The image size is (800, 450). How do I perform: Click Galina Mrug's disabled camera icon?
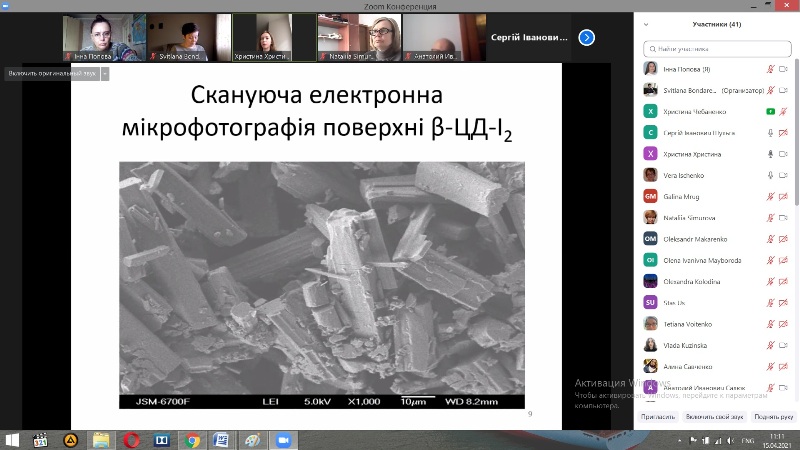[784, 196]
